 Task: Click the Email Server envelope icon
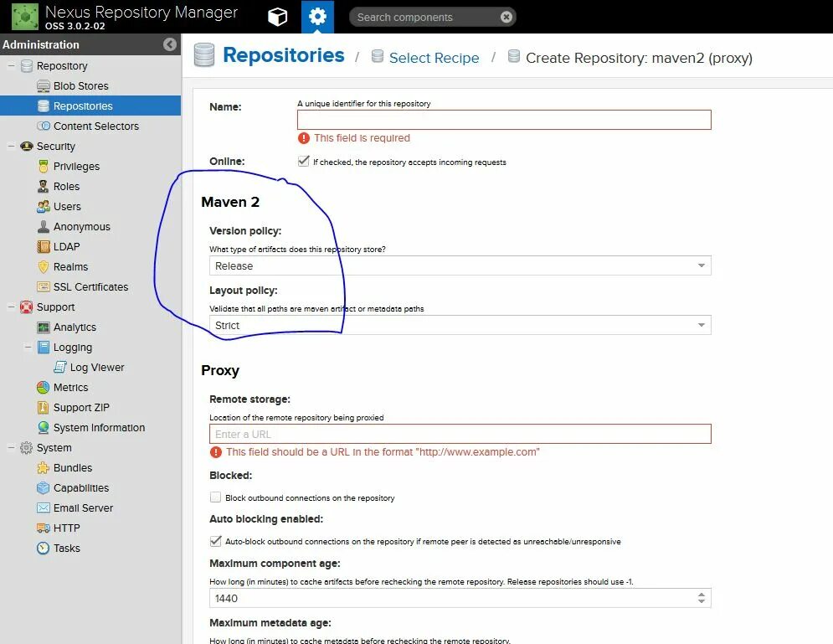pos(43,508)
